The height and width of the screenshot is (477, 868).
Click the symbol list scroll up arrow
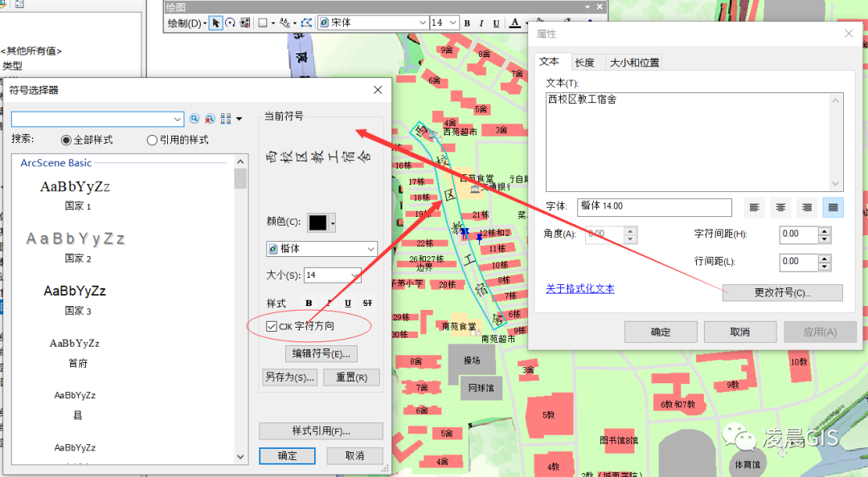[x=240, y=161]
